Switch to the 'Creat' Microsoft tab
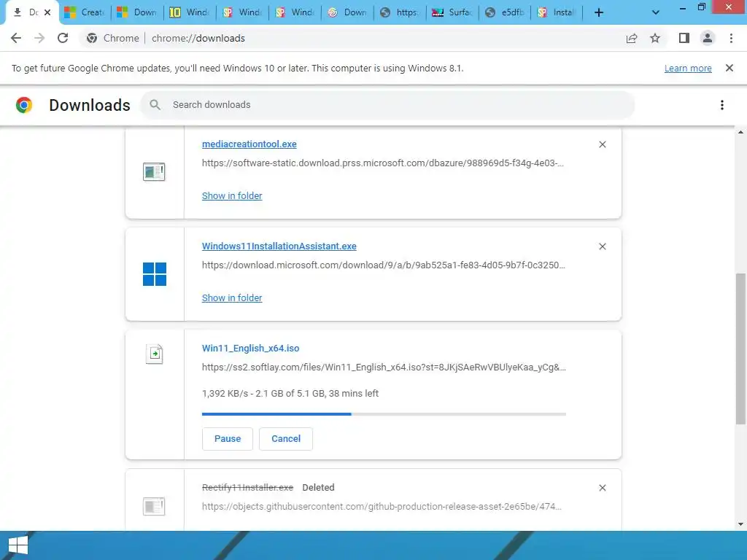Screen dimensions: 747x560 85,12
